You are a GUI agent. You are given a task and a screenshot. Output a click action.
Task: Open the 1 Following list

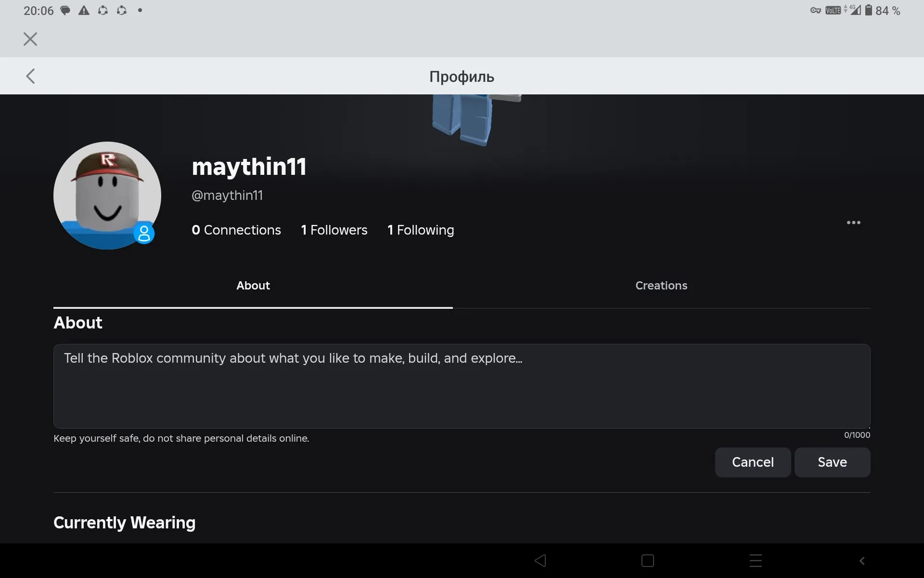pos(421,230)
